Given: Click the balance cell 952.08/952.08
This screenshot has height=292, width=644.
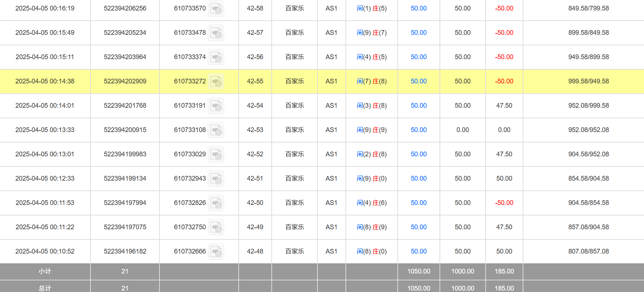Looking at the screenshot, I should 588,130.
